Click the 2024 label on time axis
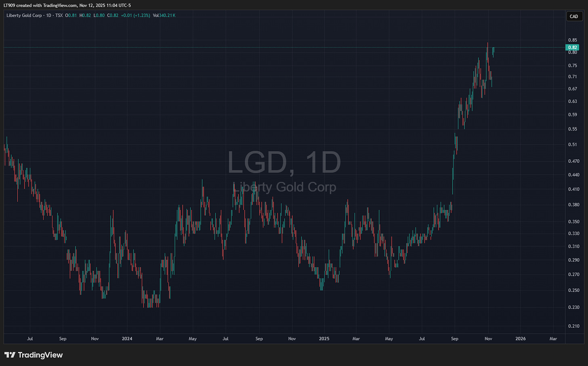The image size is (588, 366). tap(127, 339)
